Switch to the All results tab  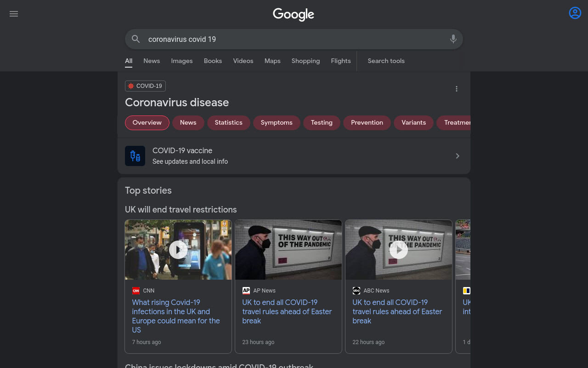click(x=129, y=61)
